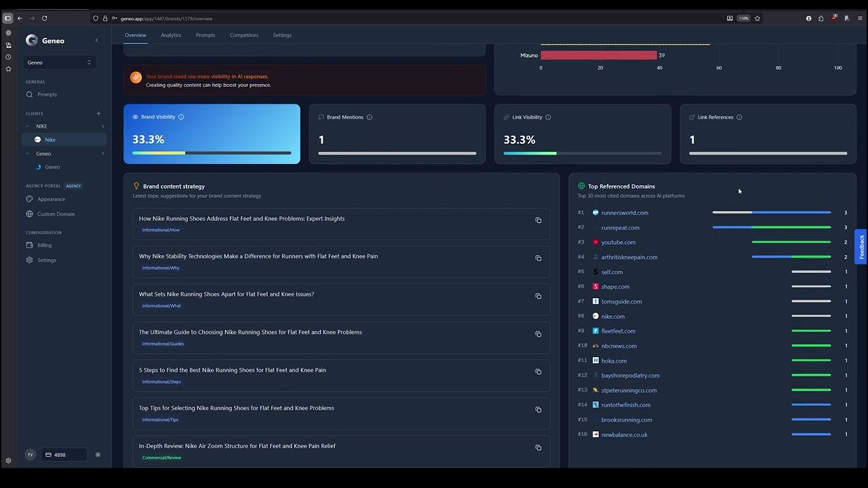Screen dimensions: 868x488
Task: Bookmark this page with star icon
Action: point(757,18)
